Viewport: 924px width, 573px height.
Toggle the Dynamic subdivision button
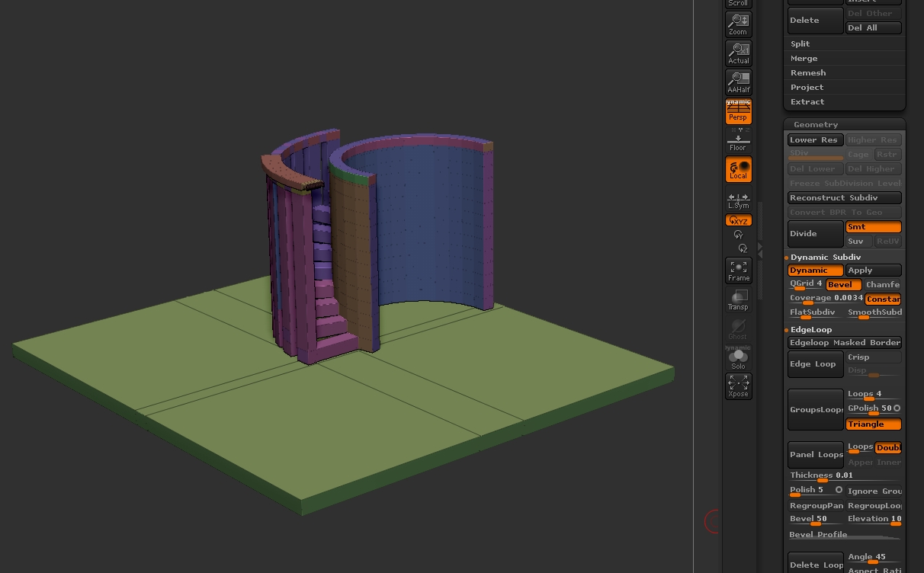[x=815, y=270]
